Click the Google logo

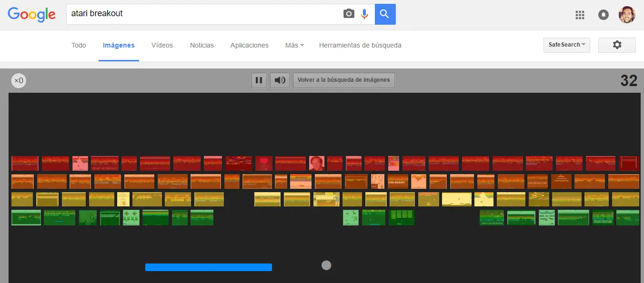tap(31, 14)
